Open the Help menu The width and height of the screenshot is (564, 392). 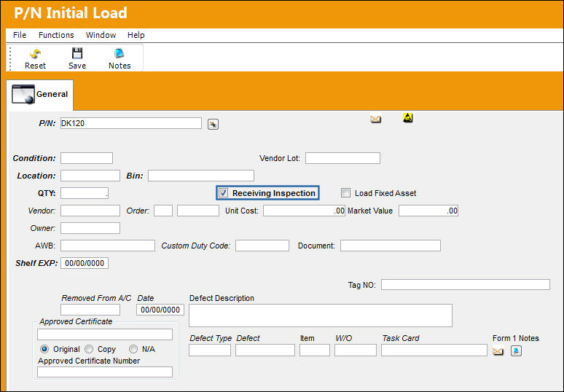(136, 35)
